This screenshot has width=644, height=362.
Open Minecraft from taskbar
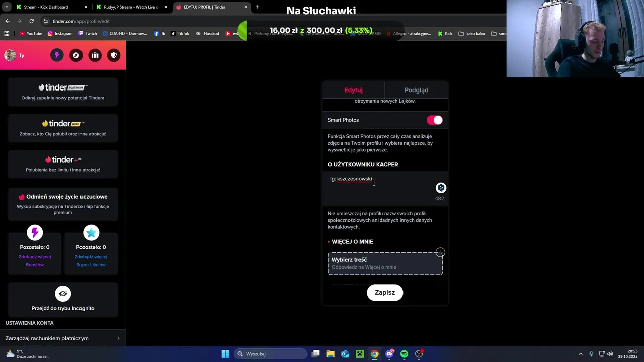[360, 354]
